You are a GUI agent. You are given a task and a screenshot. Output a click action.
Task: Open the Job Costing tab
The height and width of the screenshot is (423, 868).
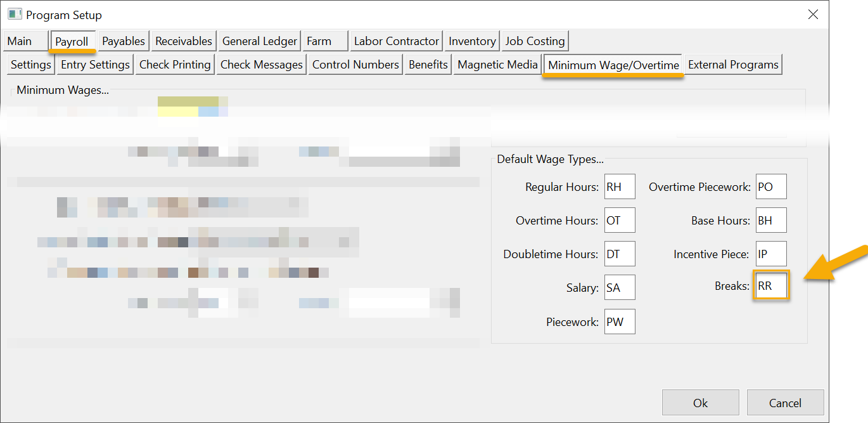535,41
